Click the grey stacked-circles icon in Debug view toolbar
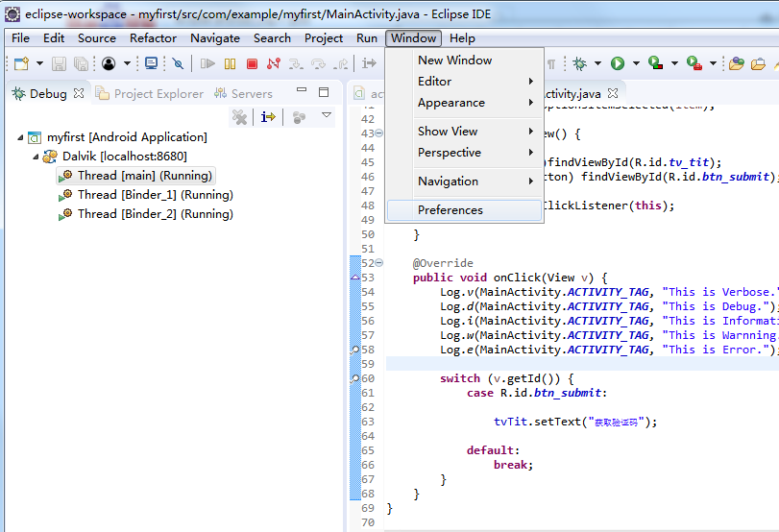Image resolution: width=779 pixels, height=532 pixels. tap(299, 117)
